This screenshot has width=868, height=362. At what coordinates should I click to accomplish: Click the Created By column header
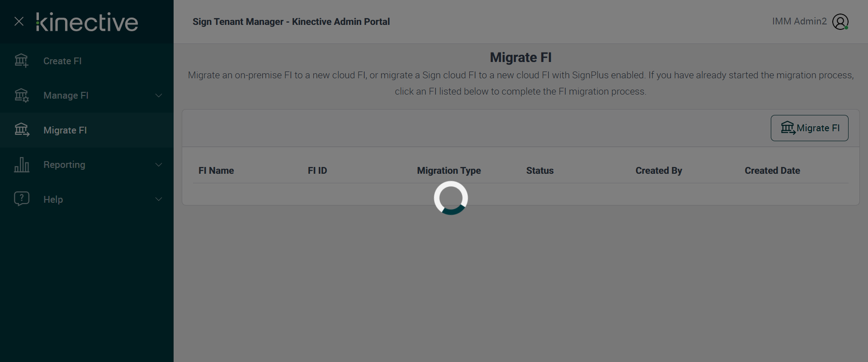pos(659,171)
